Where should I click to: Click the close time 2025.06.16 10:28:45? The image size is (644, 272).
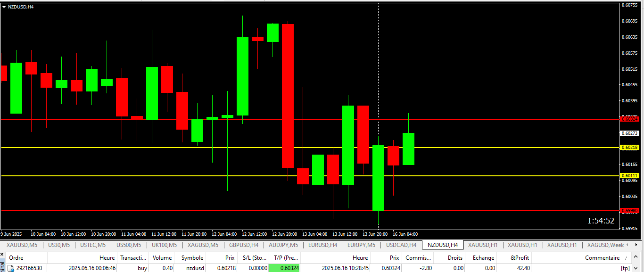tap(345, 268)
